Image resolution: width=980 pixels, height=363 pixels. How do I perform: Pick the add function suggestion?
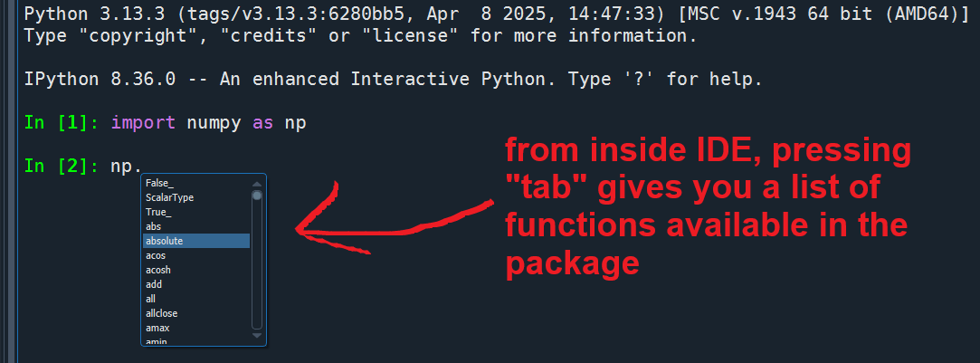point(196,284)
